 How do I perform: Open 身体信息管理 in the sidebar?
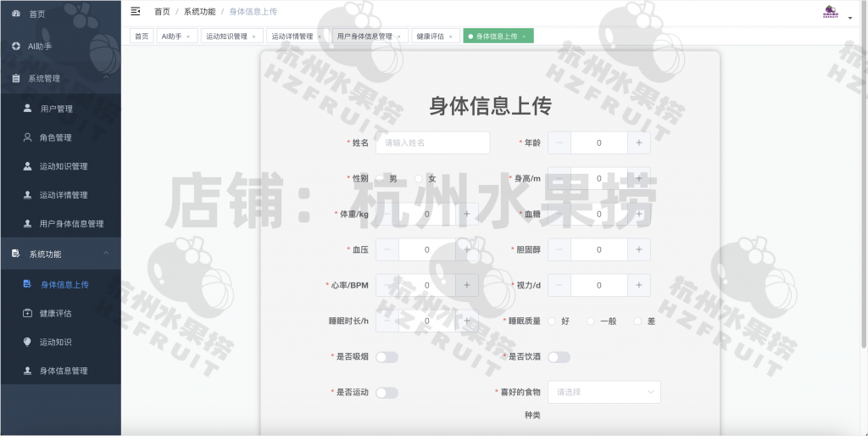point(61,371)
